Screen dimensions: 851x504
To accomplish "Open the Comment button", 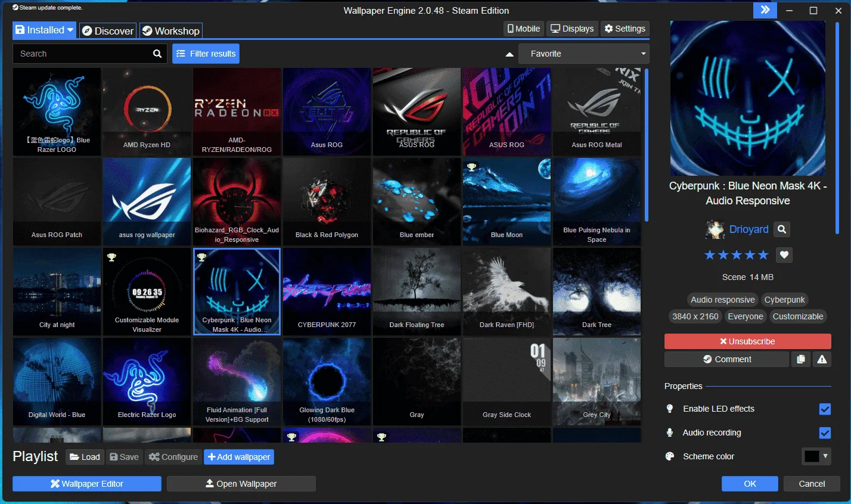I will 726,359.
